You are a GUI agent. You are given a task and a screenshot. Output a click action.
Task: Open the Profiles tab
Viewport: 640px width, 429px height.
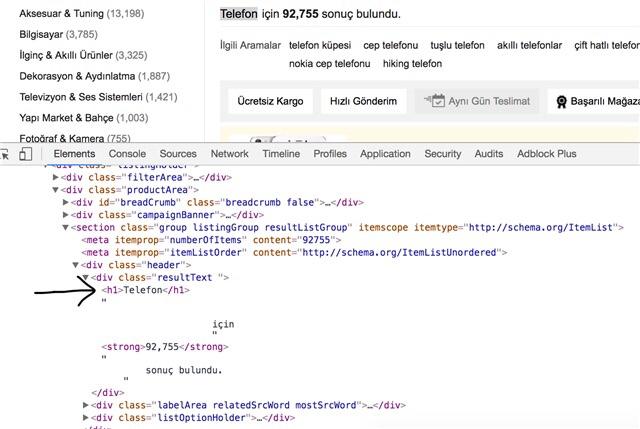pyautogui.click(x=330, y=154)
